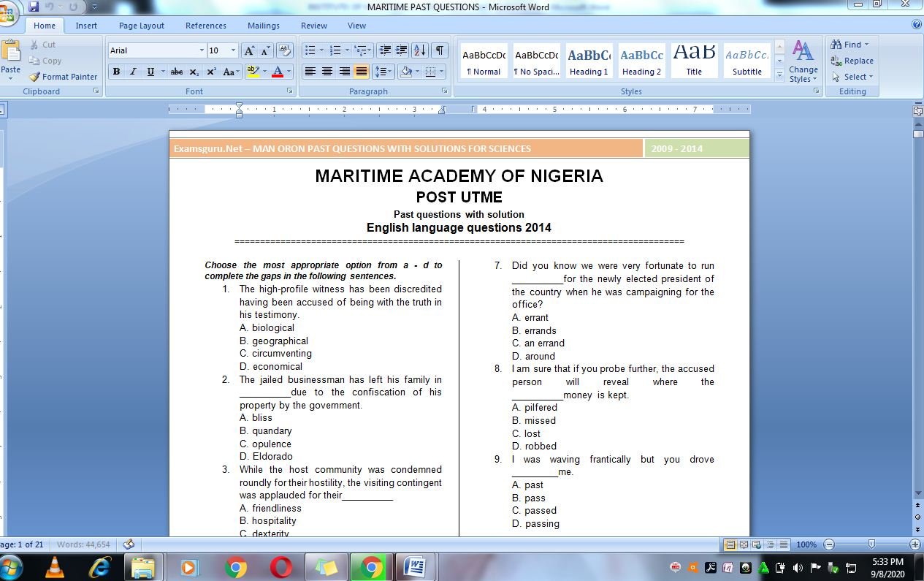Click the Decrease Indent icon
The width and height of the screenshot is (924, 581).
point(385,50)
